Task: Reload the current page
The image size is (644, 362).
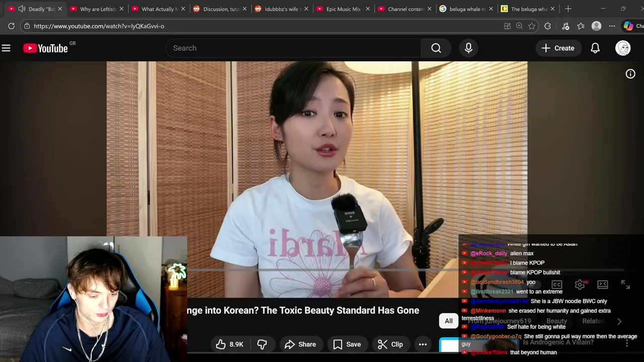Action: [11, 26]
